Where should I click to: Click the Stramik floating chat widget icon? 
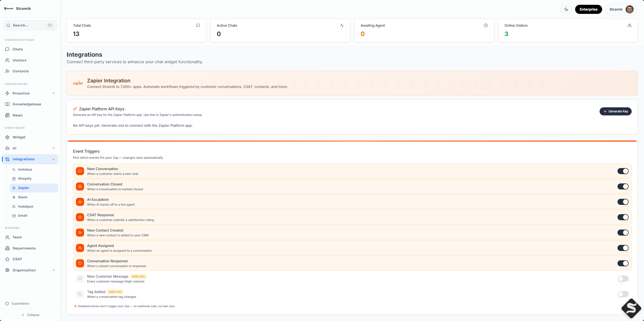click(631, 308)
